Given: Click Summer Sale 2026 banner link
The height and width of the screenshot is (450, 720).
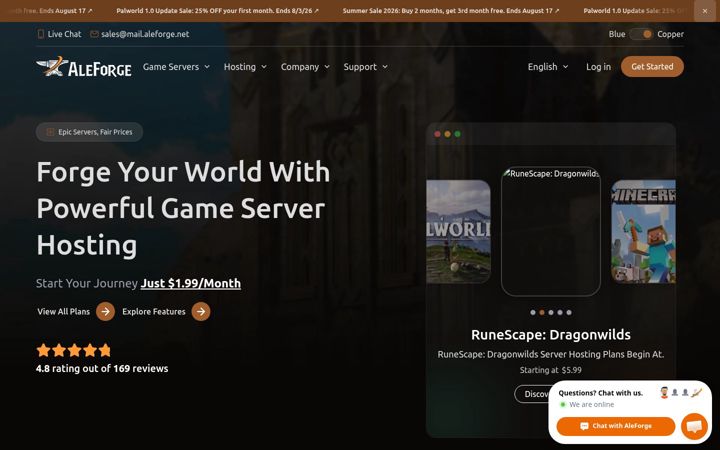Looking at the screenshot, I should (x=451, y=11).
